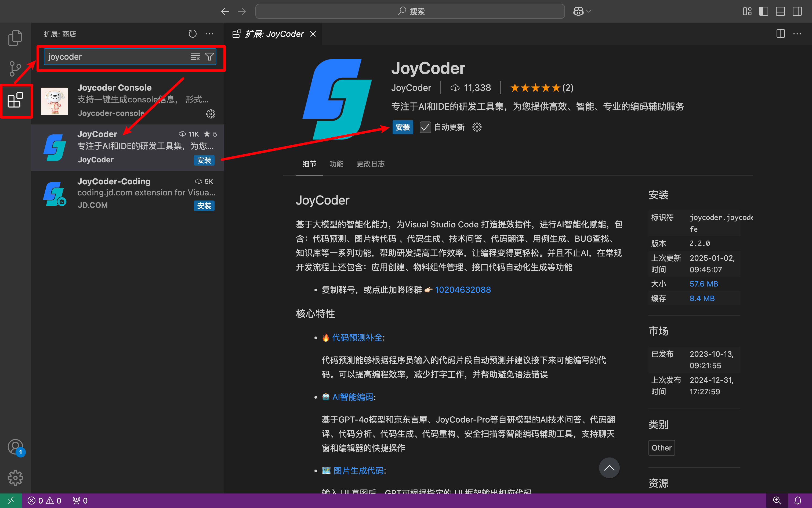Toggle the 自动更新 checkbox

(425, 127)
